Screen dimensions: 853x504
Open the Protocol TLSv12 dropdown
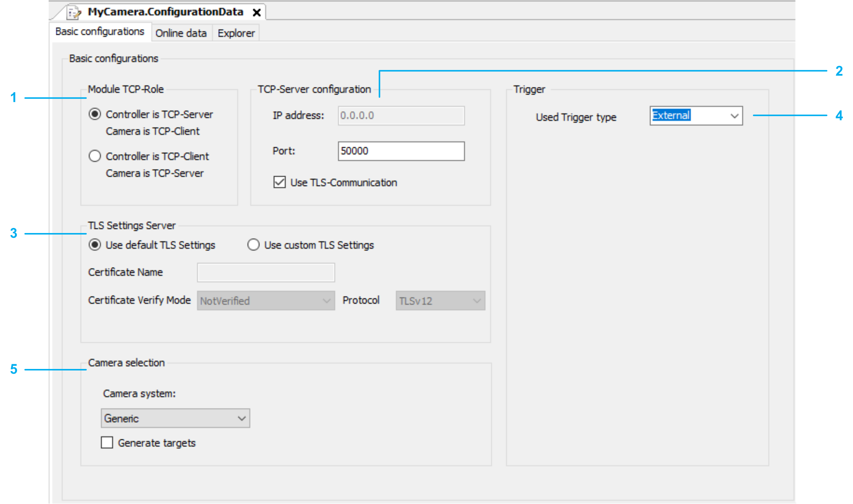point(440,301)
